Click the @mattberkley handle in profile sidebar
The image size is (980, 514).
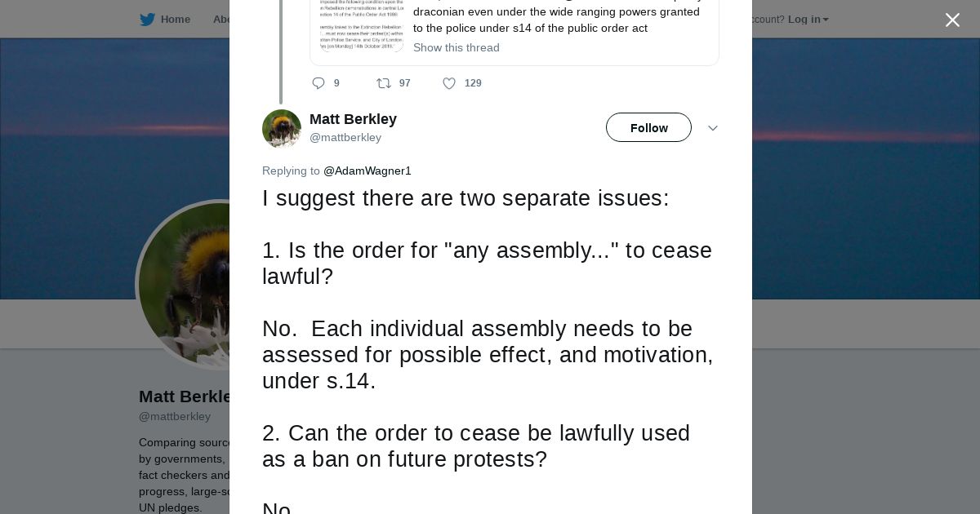175,416
